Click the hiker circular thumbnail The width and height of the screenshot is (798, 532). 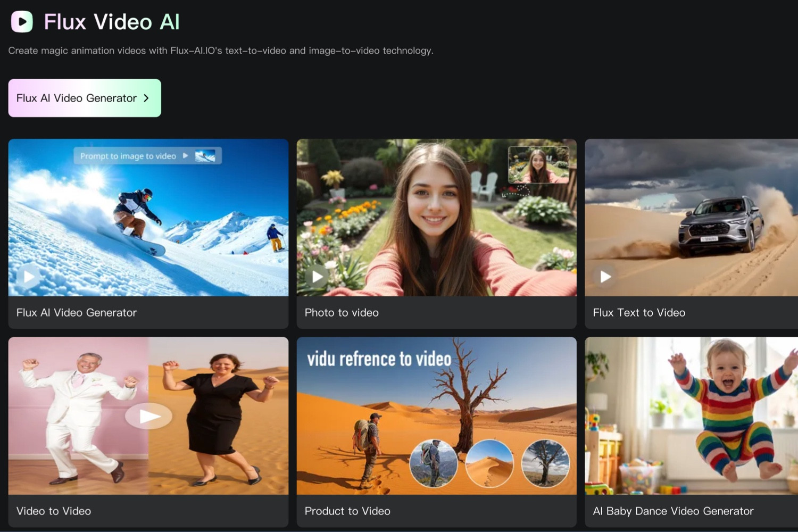[434, 464]
